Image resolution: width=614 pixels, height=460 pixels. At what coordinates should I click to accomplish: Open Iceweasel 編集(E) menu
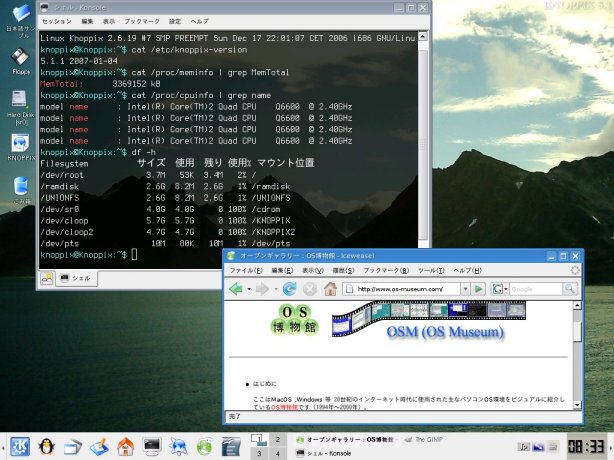[282, 271]
